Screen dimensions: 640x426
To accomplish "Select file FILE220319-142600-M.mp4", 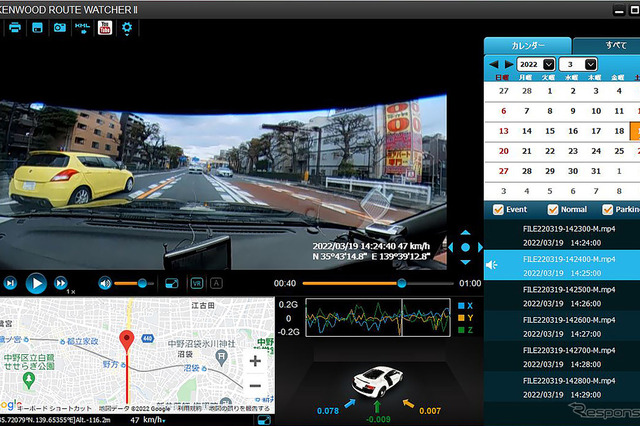I will coord(562,326).
